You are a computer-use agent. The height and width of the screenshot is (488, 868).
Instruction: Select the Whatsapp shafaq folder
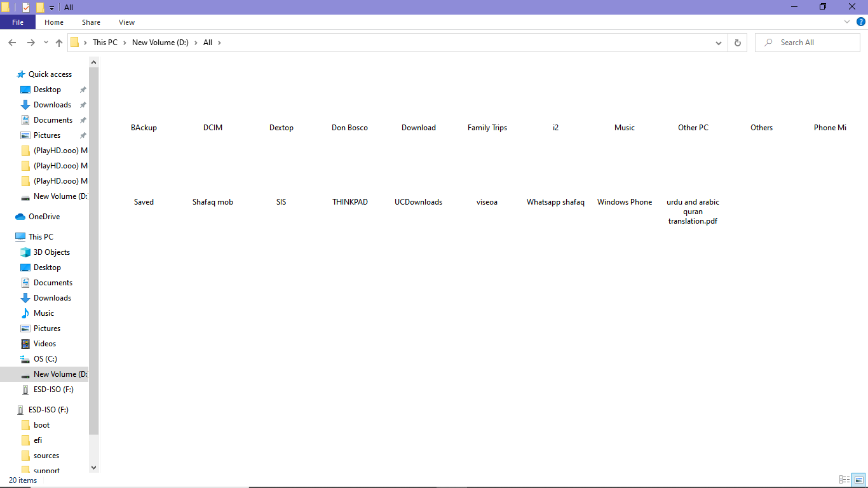click(556, 202)
